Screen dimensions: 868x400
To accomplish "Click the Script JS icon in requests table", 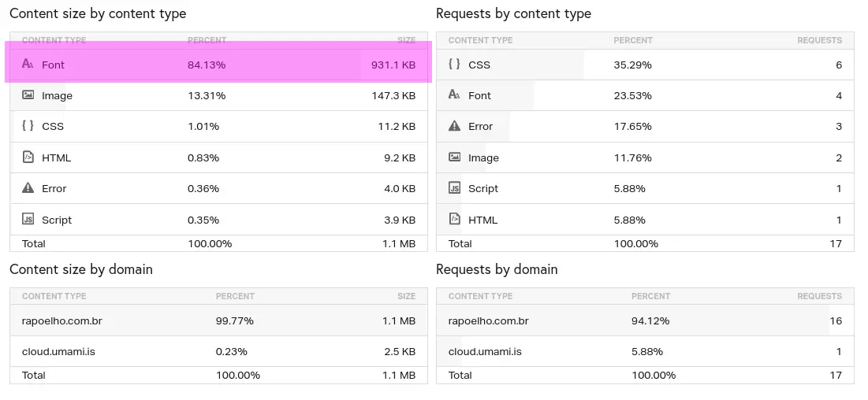I will click(454, 188).
